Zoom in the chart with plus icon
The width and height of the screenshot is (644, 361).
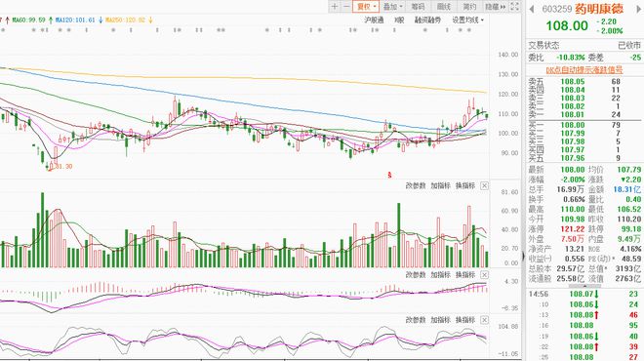point(335,6)
